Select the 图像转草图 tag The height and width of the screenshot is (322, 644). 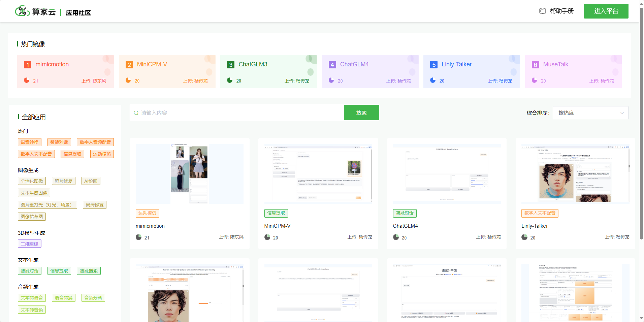point(32,217)
